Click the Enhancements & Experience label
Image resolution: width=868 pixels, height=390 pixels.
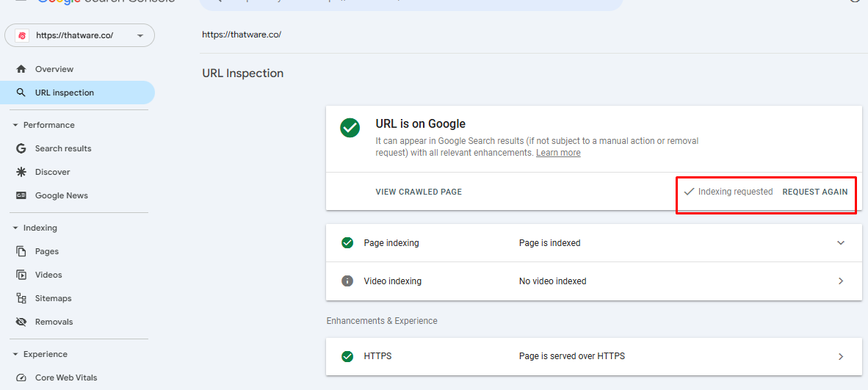[382, 321]
